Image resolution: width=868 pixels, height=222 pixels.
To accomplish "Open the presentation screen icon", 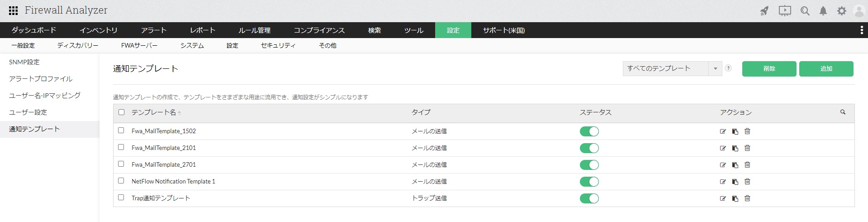I will click(x=785, y=11).
